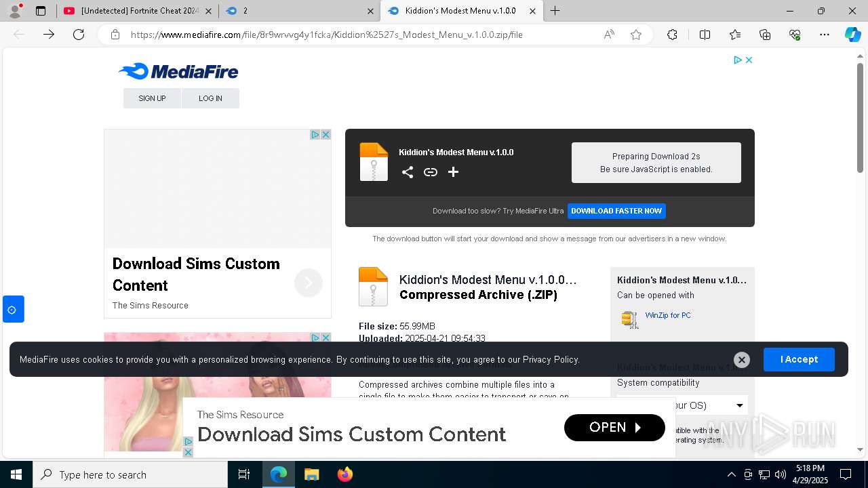The width and height of the screenshot is (868, 488).
Task: Refresh the MediaFire page
Action: [x=79, y=35]
